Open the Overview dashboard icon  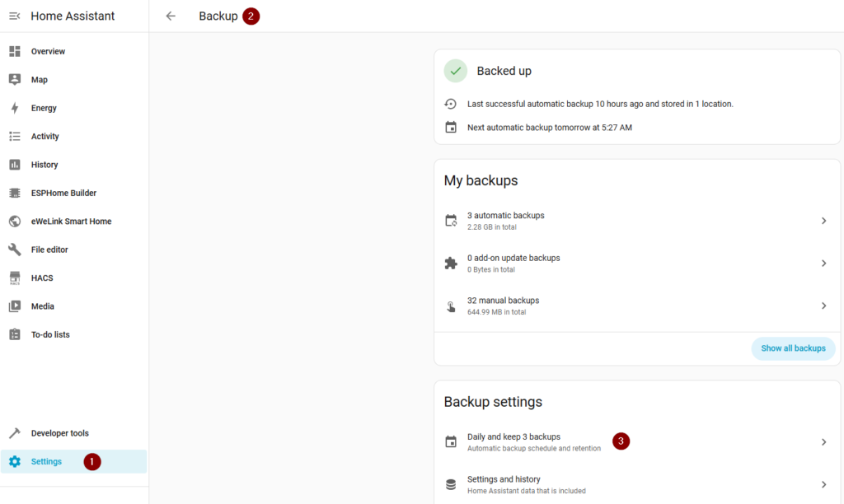pyautogui.click(x=15, y=51)
